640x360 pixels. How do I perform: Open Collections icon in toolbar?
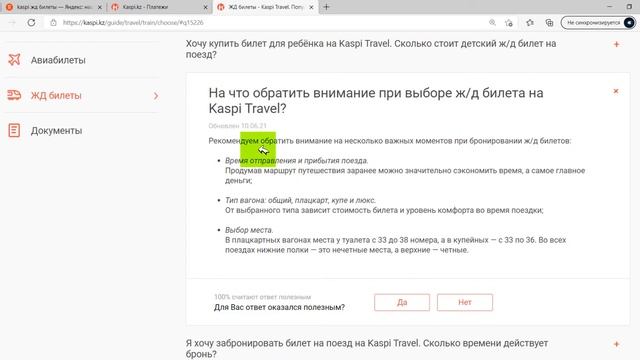click(549, 22)
